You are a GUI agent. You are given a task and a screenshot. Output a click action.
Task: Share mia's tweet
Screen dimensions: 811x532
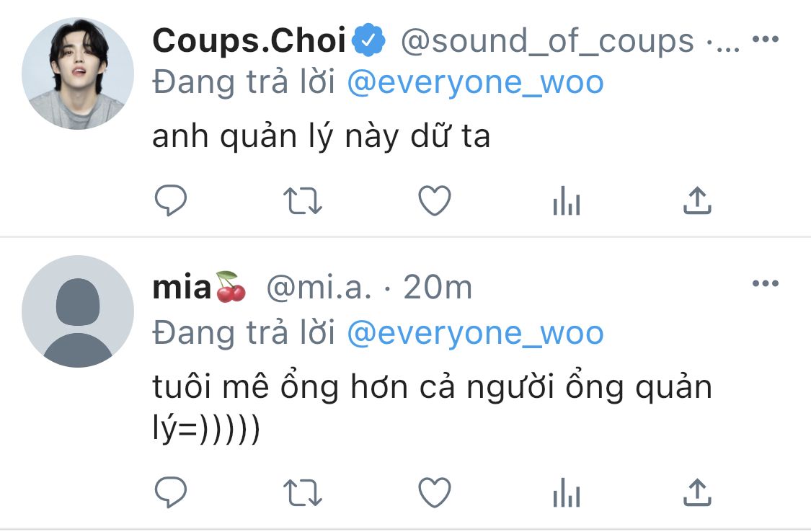coord(697,492)
